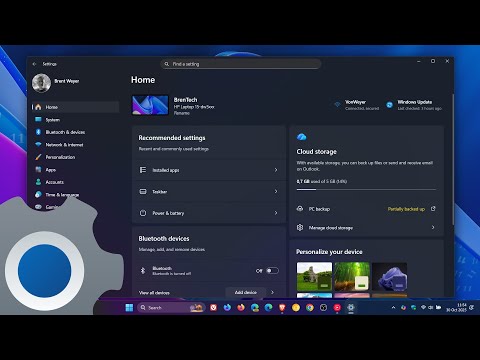
Task: Click the BrenTech device name
Action: [x=185, y=100]
